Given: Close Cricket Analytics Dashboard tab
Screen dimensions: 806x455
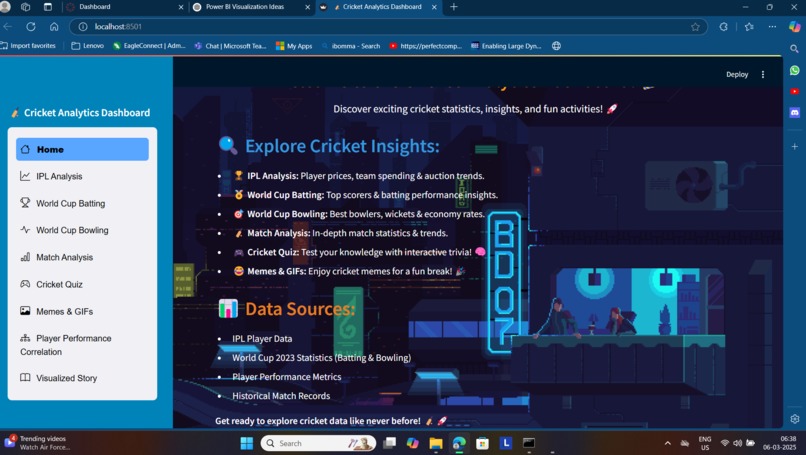Looking at the screenshot, I should coord(434,7).
